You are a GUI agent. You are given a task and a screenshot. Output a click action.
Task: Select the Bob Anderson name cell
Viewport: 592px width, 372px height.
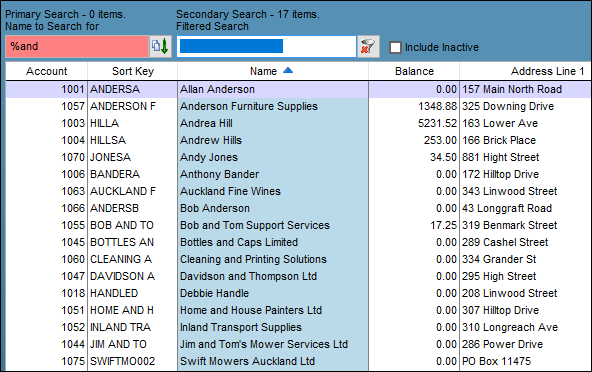[x=215, y=208]
